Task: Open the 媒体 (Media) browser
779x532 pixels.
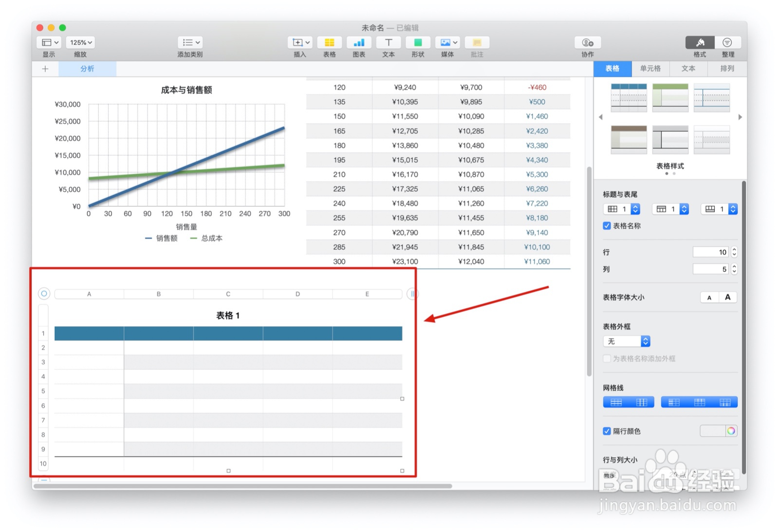Action: [x=446, y=43]
